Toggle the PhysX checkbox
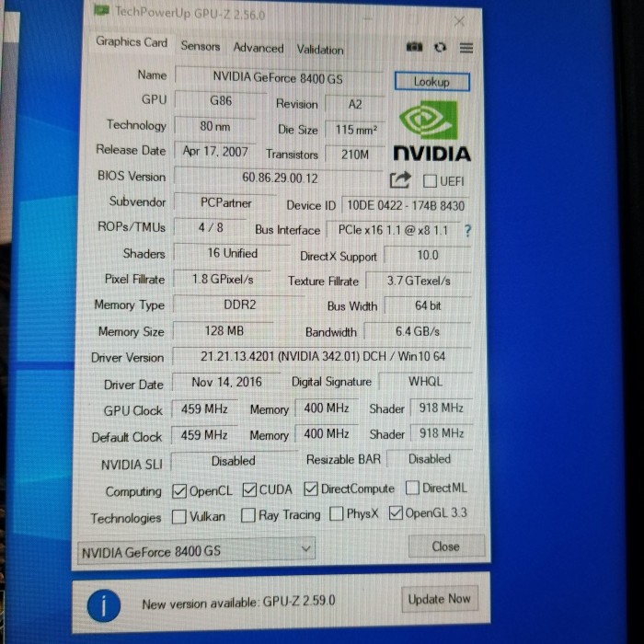The image size is (644, 644). [x=337, y=513]
